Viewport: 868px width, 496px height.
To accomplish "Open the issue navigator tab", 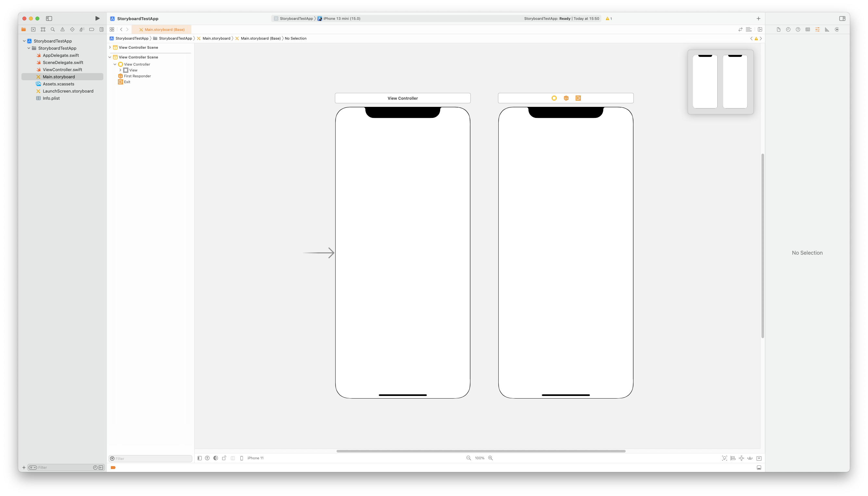I will pyautogui.click(x=62, y=30).
